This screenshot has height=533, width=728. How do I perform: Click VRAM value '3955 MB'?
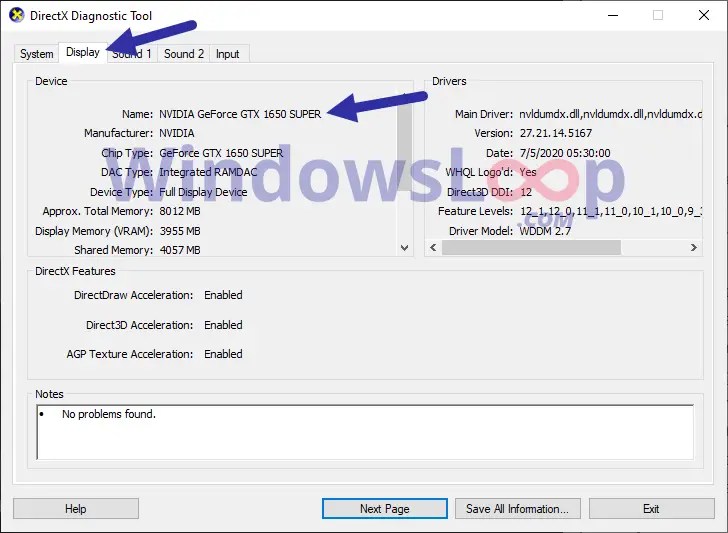[x=180, y=231]
